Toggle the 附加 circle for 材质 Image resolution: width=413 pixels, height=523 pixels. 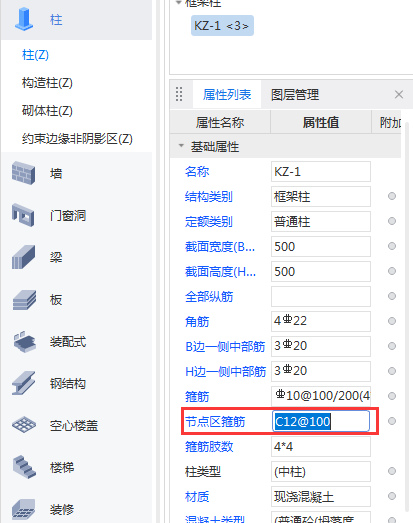pos(392,496)
